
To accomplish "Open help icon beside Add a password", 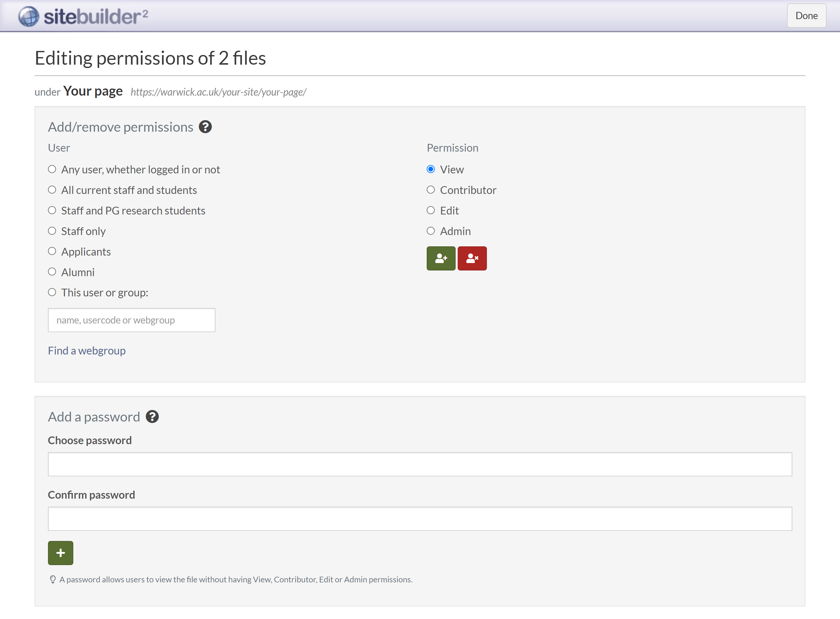I will point(152,417).
